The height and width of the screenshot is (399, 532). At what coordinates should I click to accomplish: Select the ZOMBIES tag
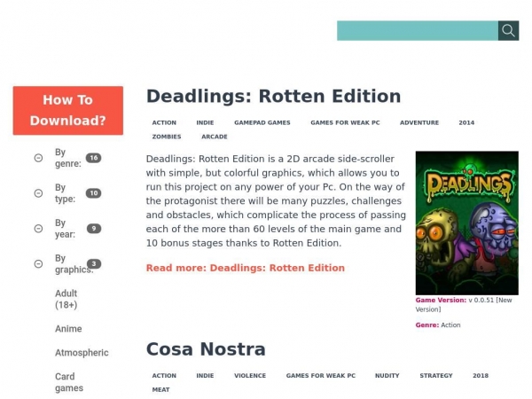[167, 137]
